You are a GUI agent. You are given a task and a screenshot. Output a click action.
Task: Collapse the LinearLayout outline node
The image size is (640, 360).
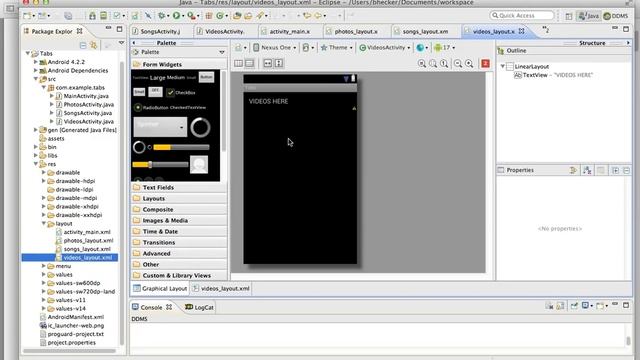503,66
